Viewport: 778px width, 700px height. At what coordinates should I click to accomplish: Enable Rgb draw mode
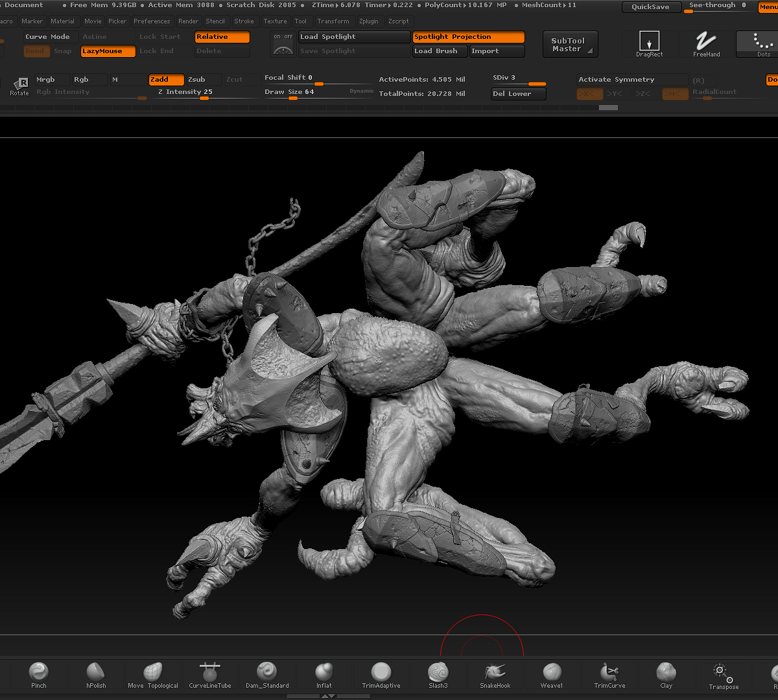pos(89,80)
